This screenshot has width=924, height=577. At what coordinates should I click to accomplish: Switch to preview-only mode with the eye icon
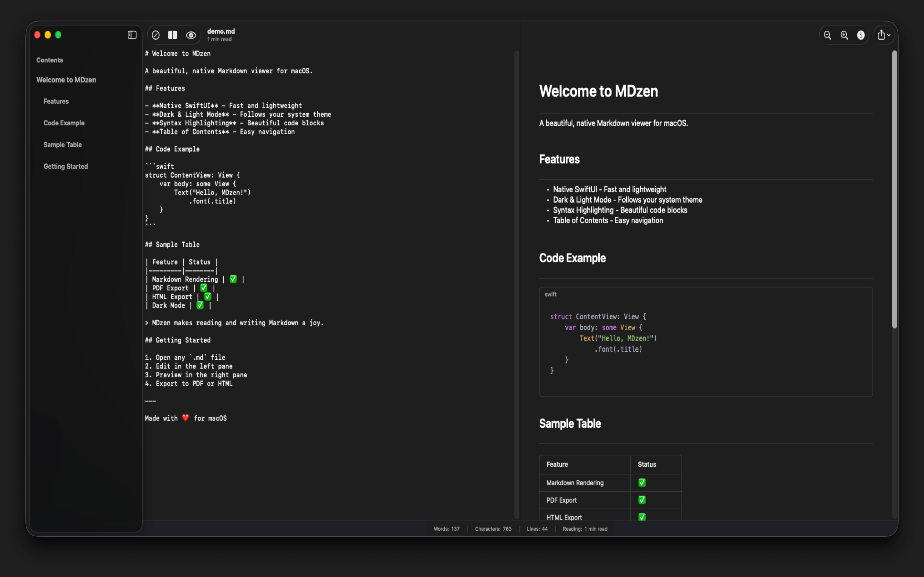(x=191, y=35)
